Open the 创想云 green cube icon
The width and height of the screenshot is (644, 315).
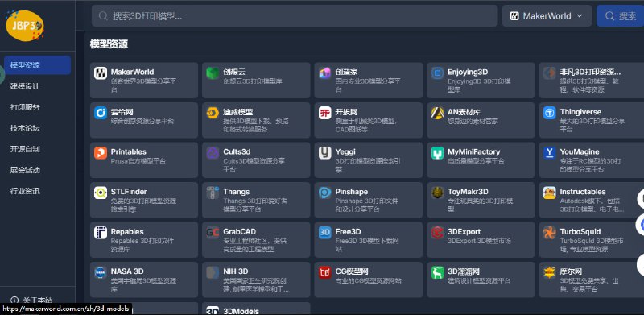[x=213, y=73]
